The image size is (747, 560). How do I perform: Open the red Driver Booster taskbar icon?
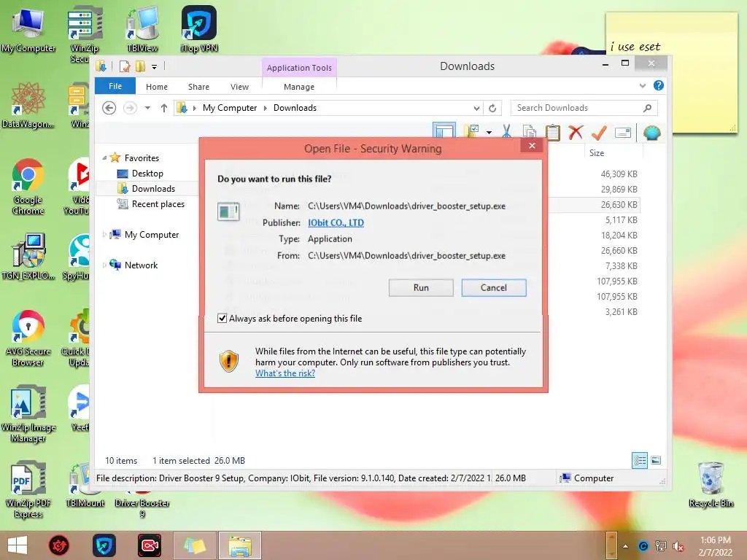pyautogui.click(x=59, y=545)
